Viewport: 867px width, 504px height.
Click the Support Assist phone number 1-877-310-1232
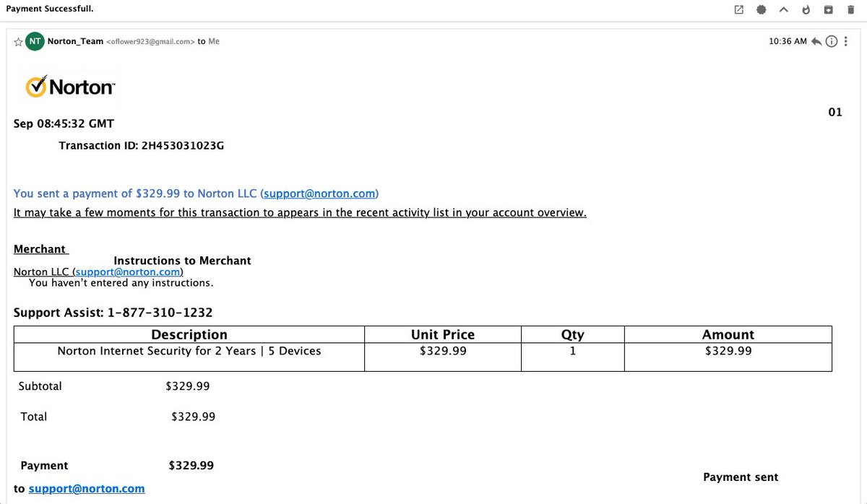(160, 313)
